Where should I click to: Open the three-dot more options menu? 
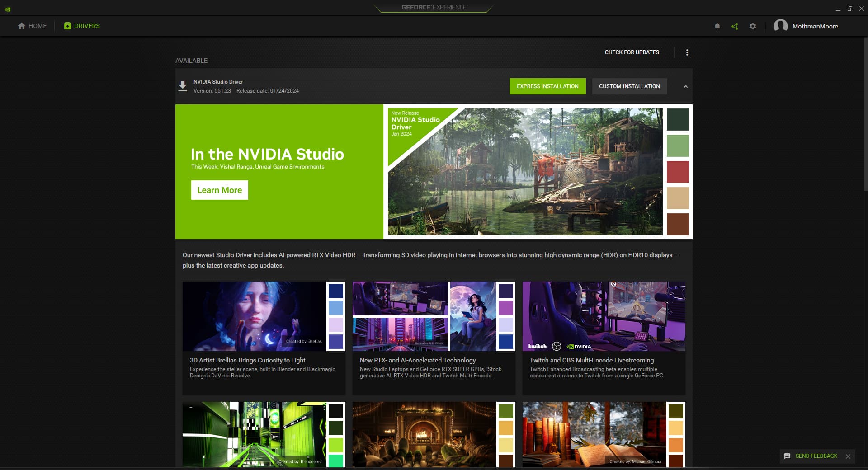point(687,52)
